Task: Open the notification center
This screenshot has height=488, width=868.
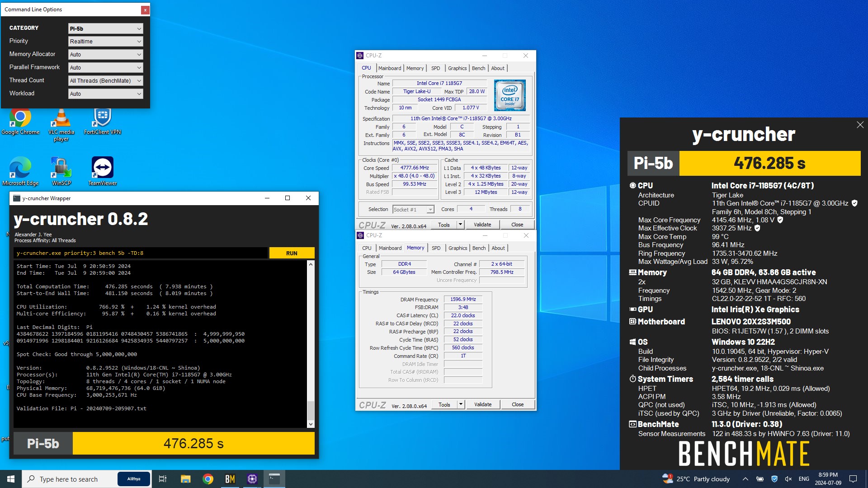Action: tap(853, 479)
